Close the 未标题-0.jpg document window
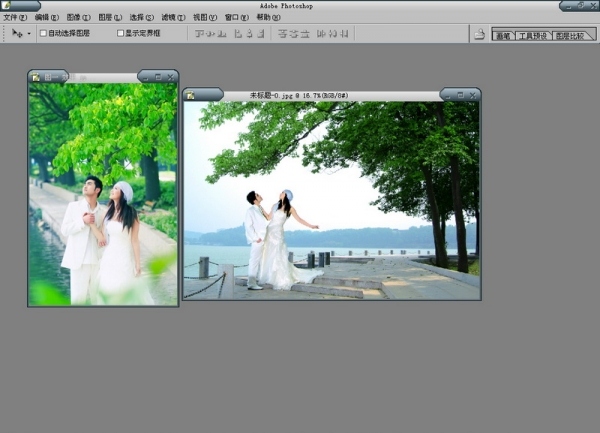Screen dimensions: 600x433 click(x=473, y=95)
